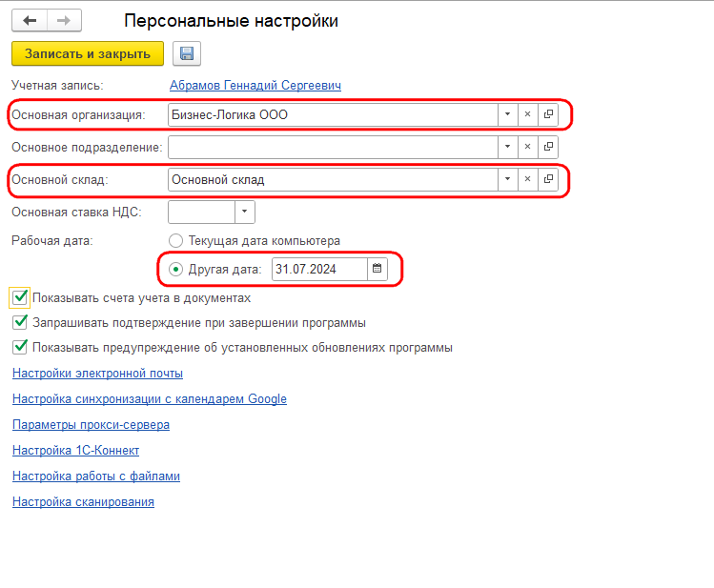Click the date field showing 31.07.2024

tap(319, 269)
